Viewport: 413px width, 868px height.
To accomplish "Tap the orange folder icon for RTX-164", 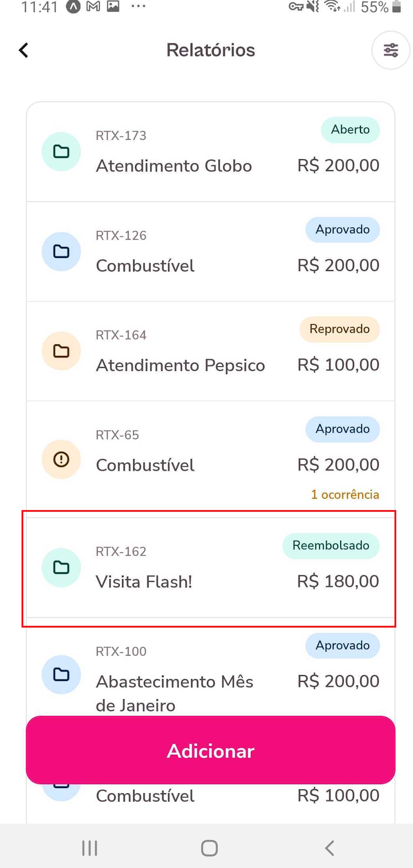I will [x=61, y=351].
